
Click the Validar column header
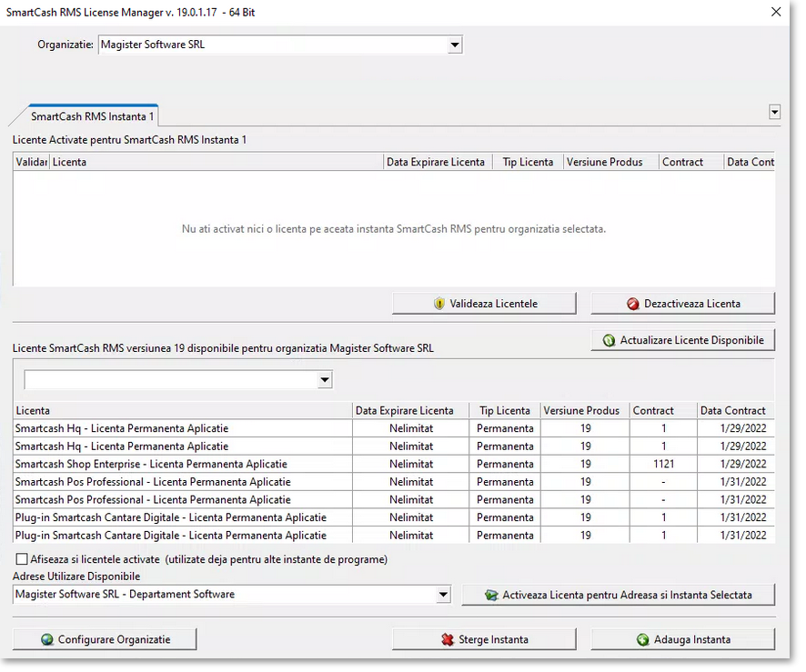click(31, 163)
